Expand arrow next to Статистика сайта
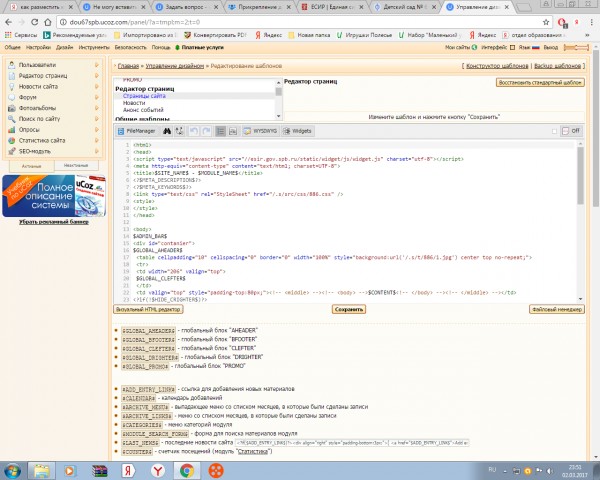The width and height of the screenshot is (600, 480). click(x=97, y=140)
